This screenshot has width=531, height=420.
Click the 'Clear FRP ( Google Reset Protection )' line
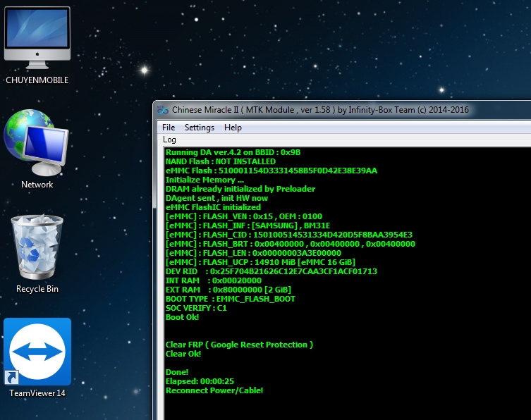click(x=239, y=345)
